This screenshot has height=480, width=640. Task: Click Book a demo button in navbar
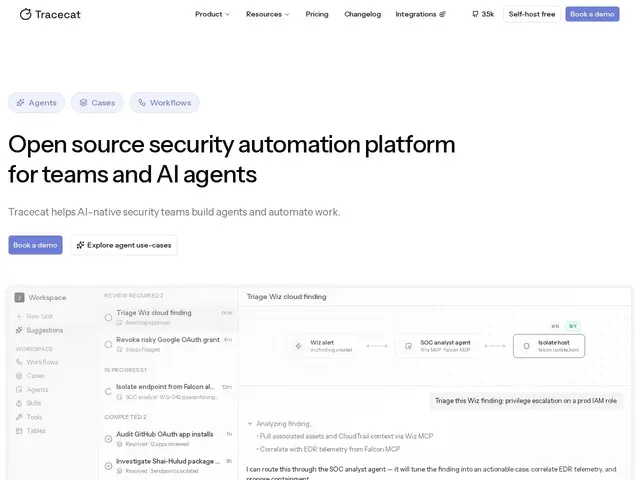[592, 14]
